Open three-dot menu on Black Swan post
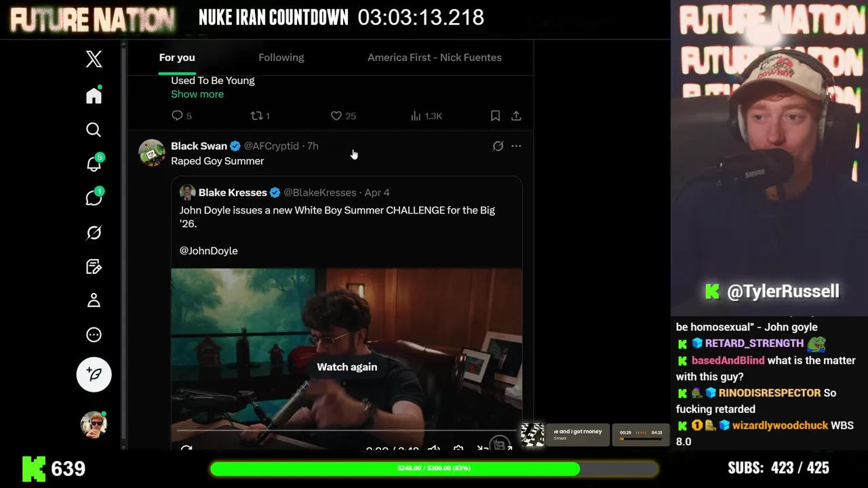Image resolution: width=868 pixels, height=488 pixels. pyautogui.click(x=516, y=146)
